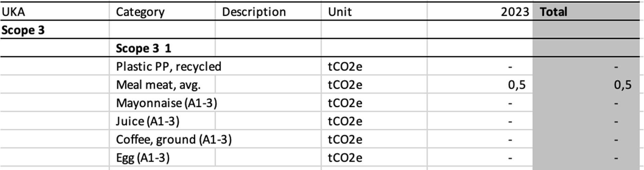The height and width of the screenshot is (170, 644).
Task: Select the 0,5 value under 2023
Action: [516, 85]
